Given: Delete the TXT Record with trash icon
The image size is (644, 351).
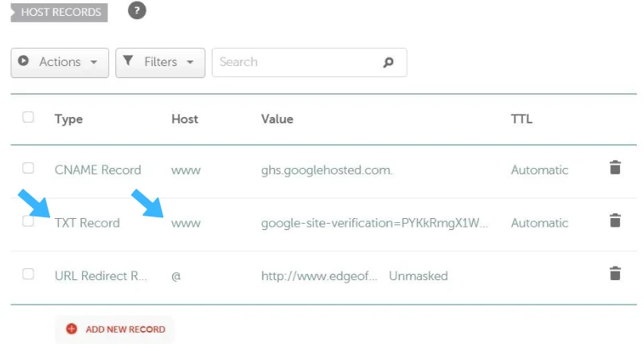Looking at the screenshot, I should (615, 220).
